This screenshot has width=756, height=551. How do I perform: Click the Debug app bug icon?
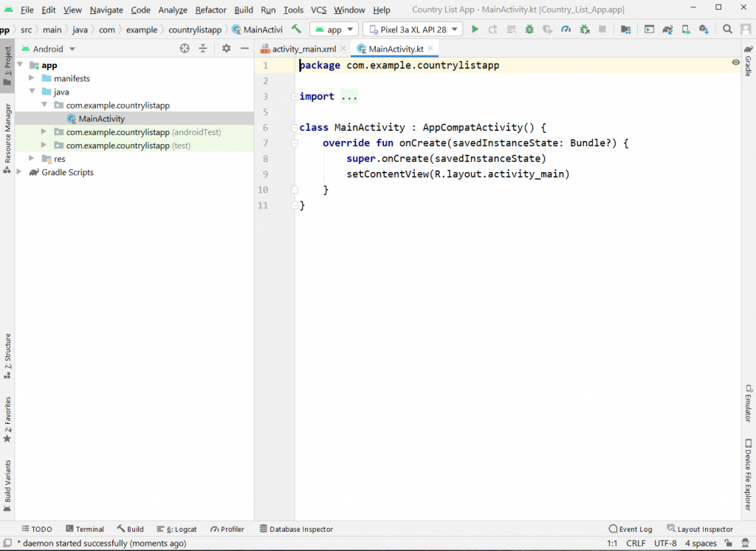529,30
